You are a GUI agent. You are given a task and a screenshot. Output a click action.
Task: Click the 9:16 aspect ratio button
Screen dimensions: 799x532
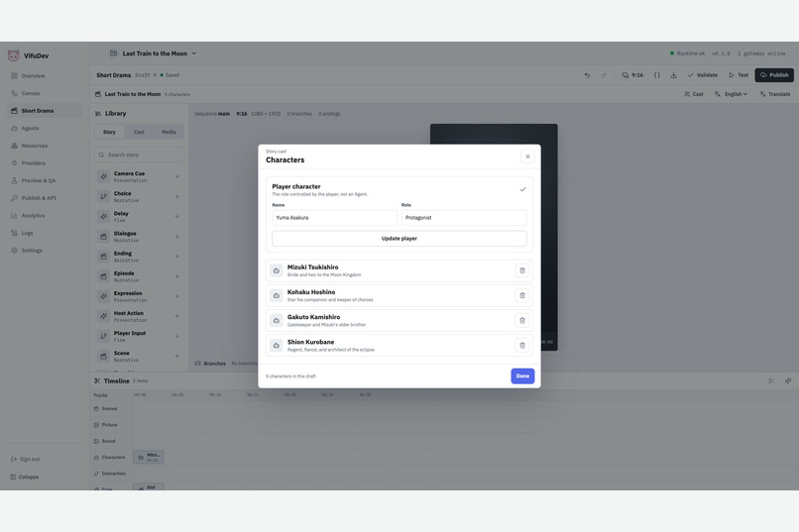(632, 75)
